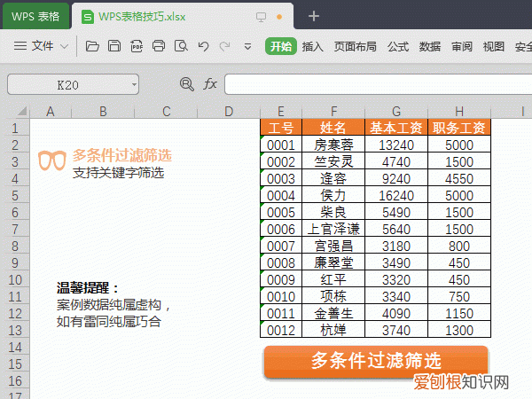Open the 插入 ribbon tab
Viewport: 532px width, 399px height.
pyautogui.click(x=312, y=46)
